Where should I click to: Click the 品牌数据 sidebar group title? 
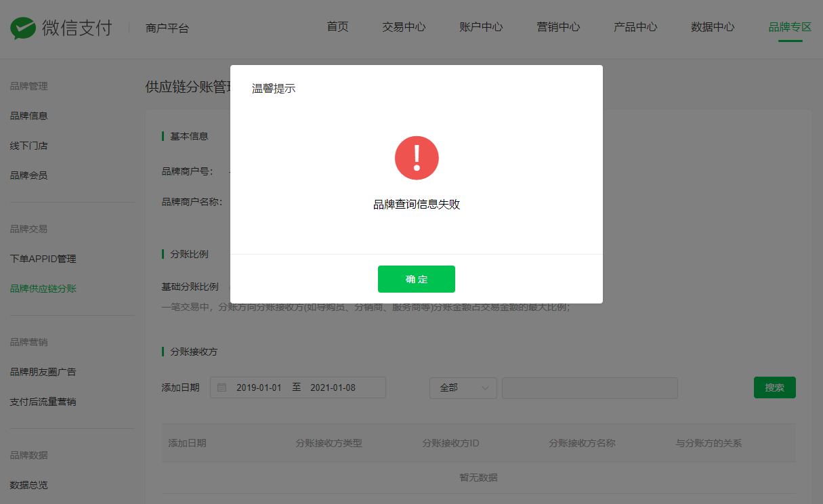point(29,455)
